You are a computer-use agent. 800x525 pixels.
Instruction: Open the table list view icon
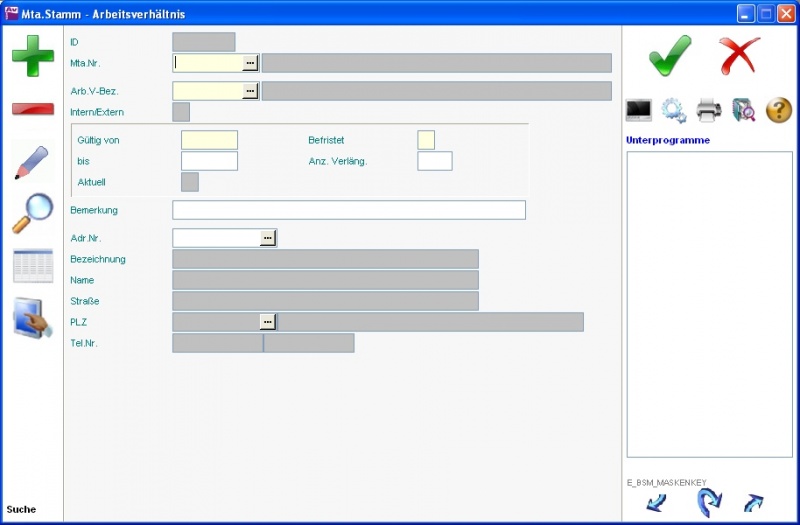[33, 266]
